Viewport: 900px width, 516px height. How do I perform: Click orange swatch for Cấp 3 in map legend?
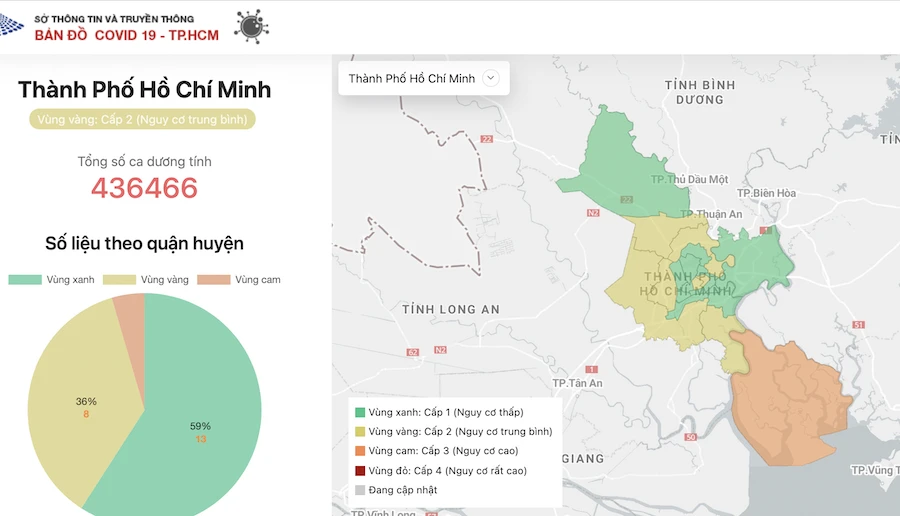coord(360,451)
